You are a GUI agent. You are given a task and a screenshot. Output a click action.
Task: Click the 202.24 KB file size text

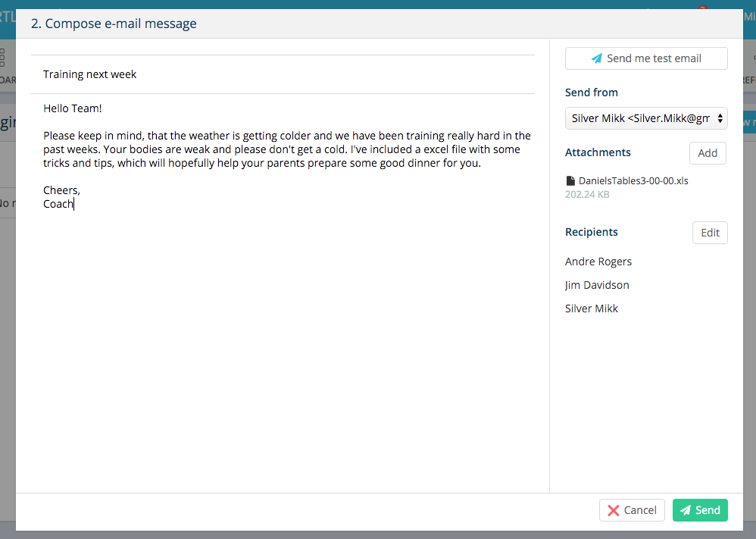pos(587,195)
